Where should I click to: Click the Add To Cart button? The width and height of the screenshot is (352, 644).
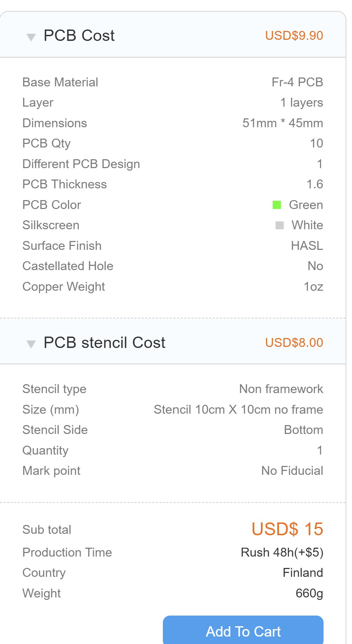(243, 631)
